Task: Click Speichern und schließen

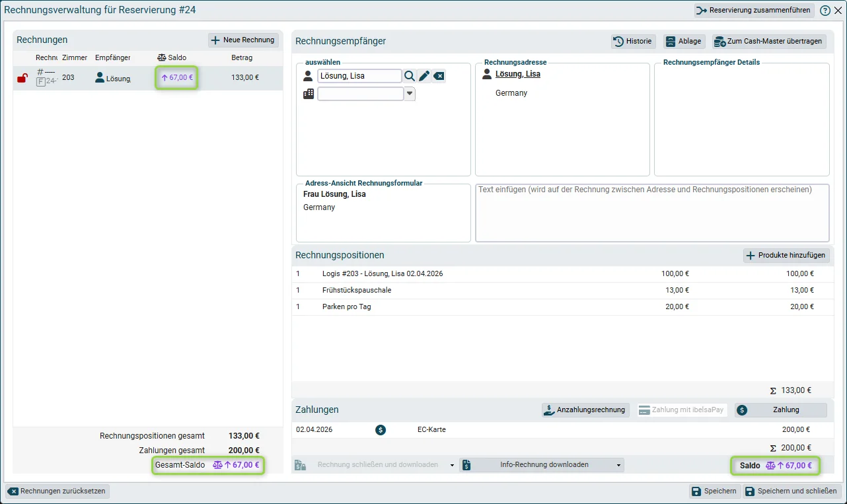Action: coord(792,491)
